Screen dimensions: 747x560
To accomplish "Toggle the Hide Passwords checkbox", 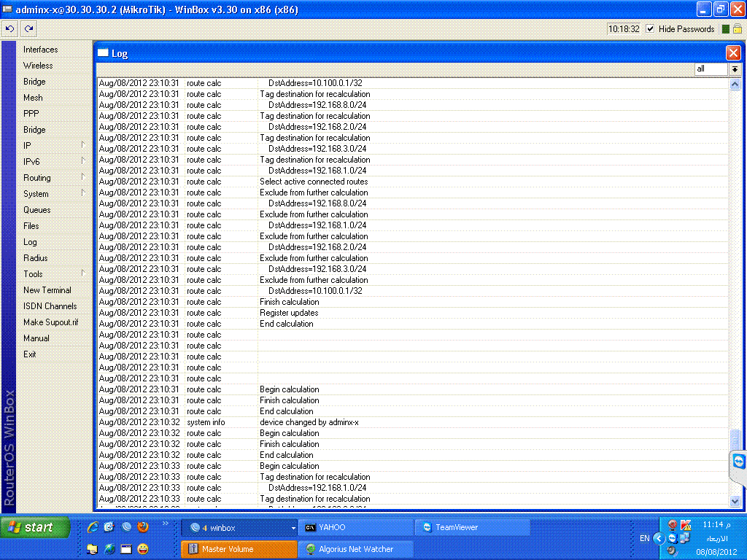I will (650, 29).
